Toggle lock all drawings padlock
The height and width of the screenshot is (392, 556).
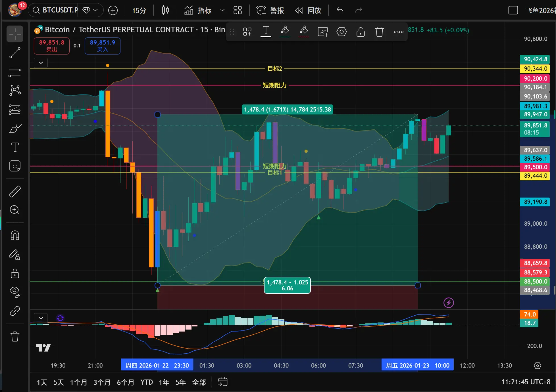(15, 274)
